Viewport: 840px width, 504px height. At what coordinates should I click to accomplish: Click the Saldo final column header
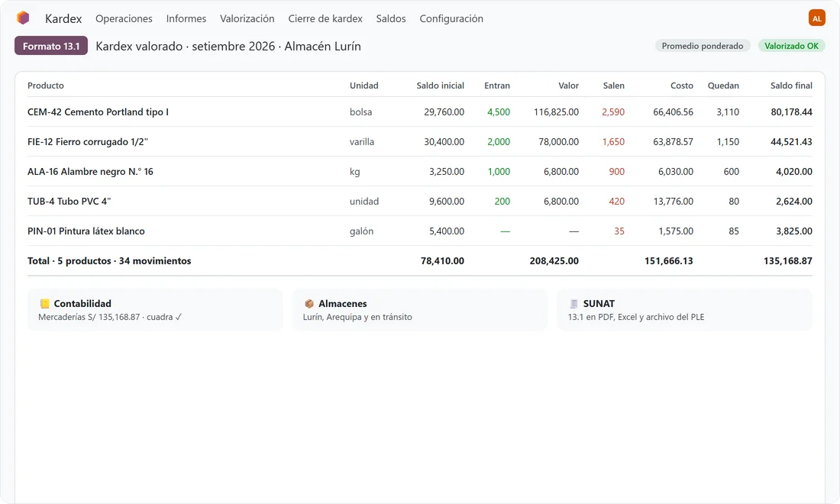(791, 86)
